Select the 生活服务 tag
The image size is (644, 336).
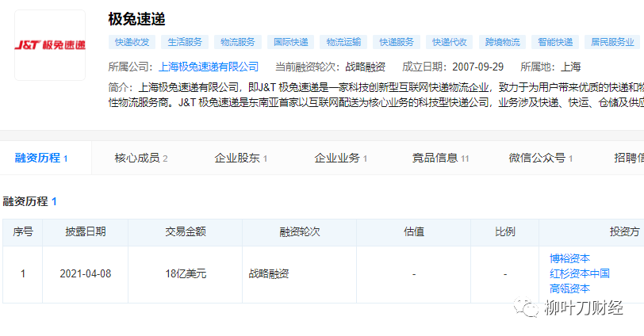(185, 42)
